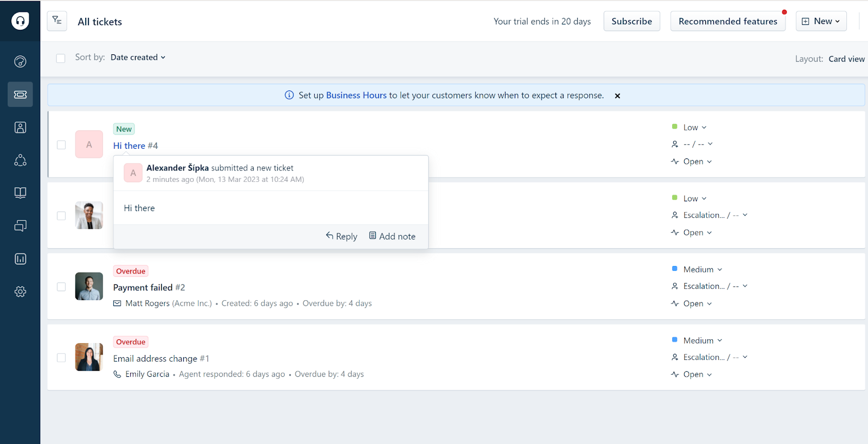This screenshot has width=868, height=444.
Task: Open the Tickets icon in sidebar
Action: pos(20,94)
